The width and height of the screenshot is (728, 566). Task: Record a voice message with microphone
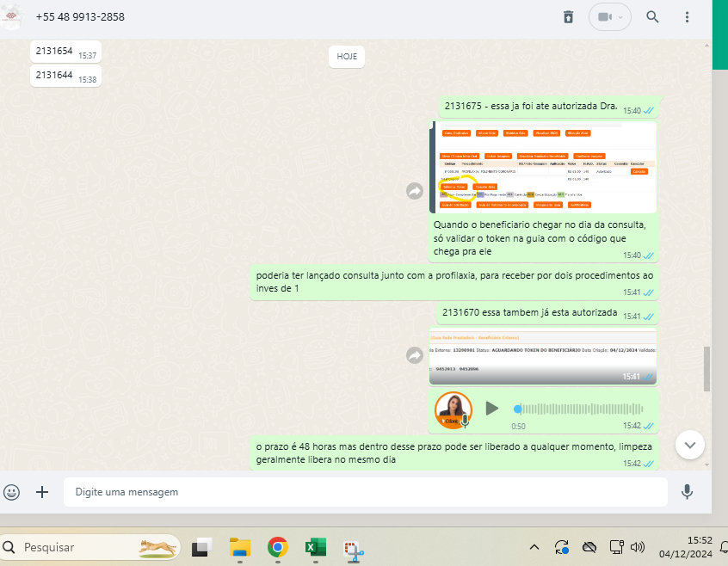(x=688, y=492)
